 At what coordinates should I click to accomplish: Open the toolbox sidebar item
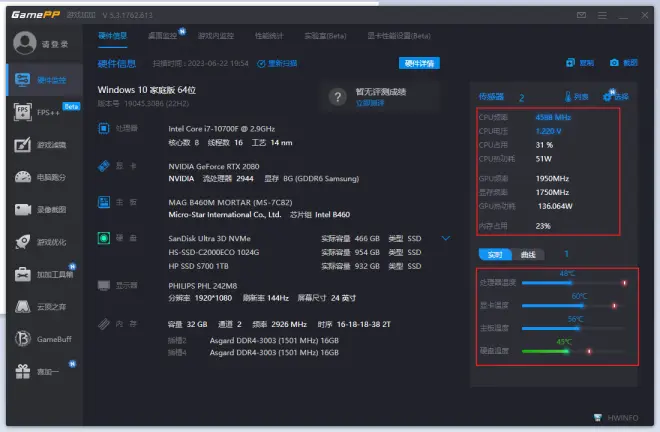pos(45,275)
